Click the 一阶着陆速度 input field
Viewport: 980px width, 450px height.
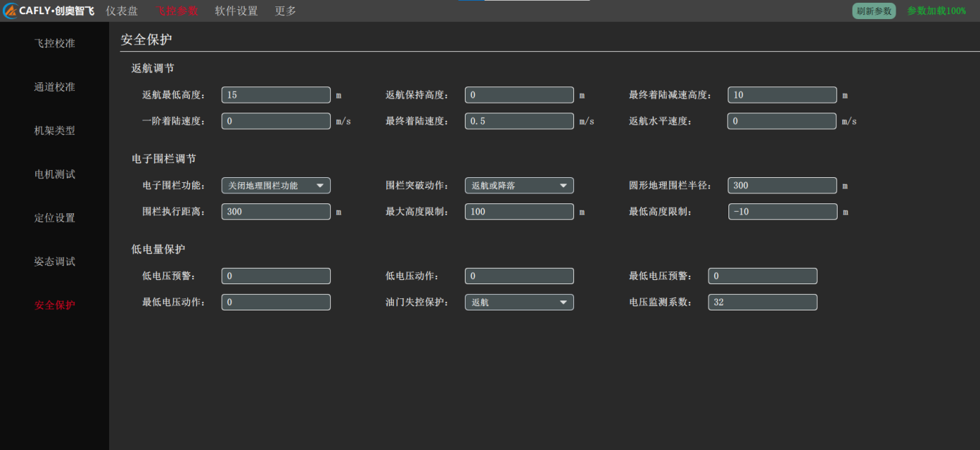click(276, 121)
